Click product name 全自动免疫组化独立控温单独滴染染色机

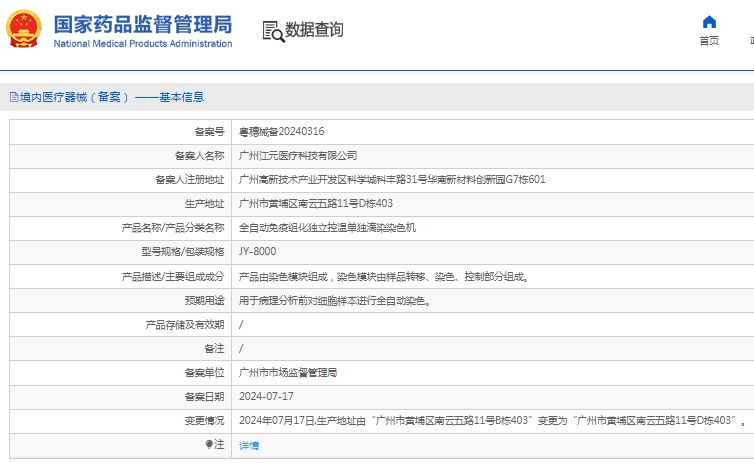327,227
